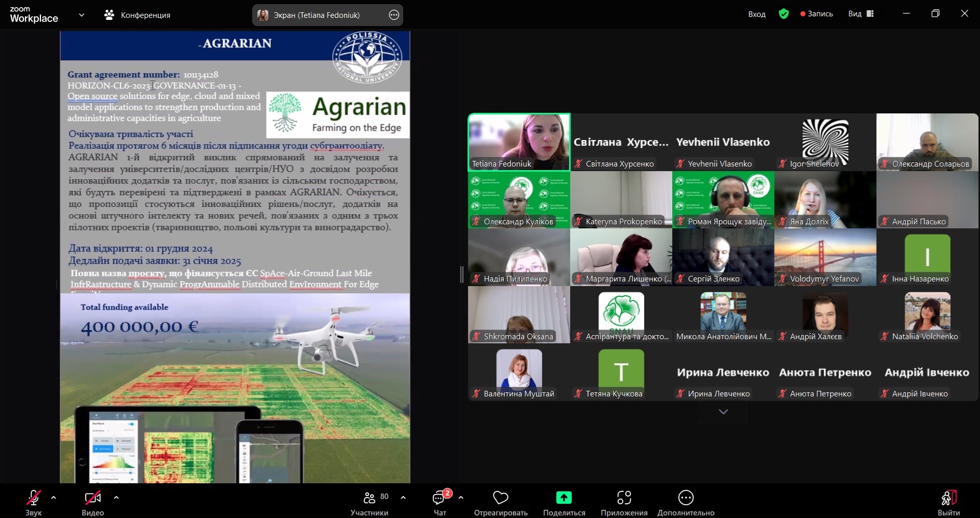This screenshot has height=518, width=980.
Task: Select Ирина Левченко participant tile
Action: click(x=723, y=372)
